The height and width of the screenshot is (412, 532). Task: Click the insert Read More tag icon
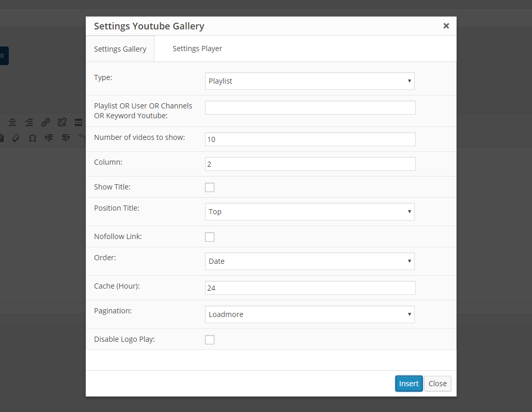click(x=79, y=122)
